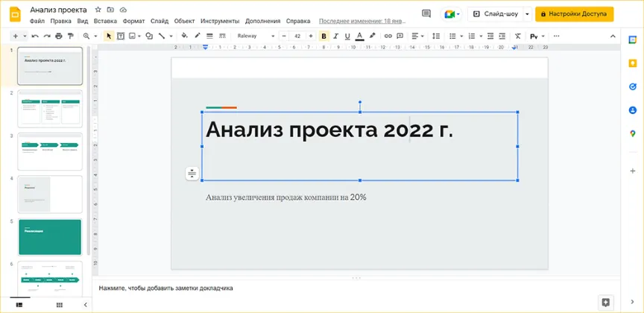
Task: Clear formatting with the crossed T icon
Action: (x=518, y=37)
